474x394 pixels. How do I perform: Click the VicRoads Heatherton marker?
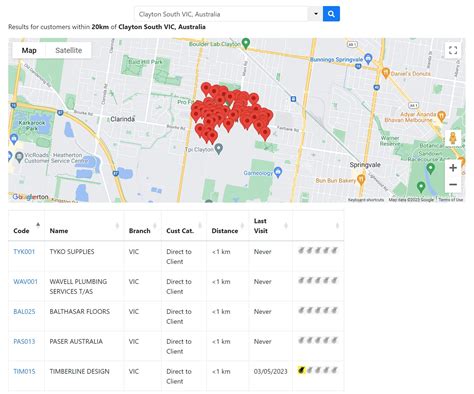[19, 156]
